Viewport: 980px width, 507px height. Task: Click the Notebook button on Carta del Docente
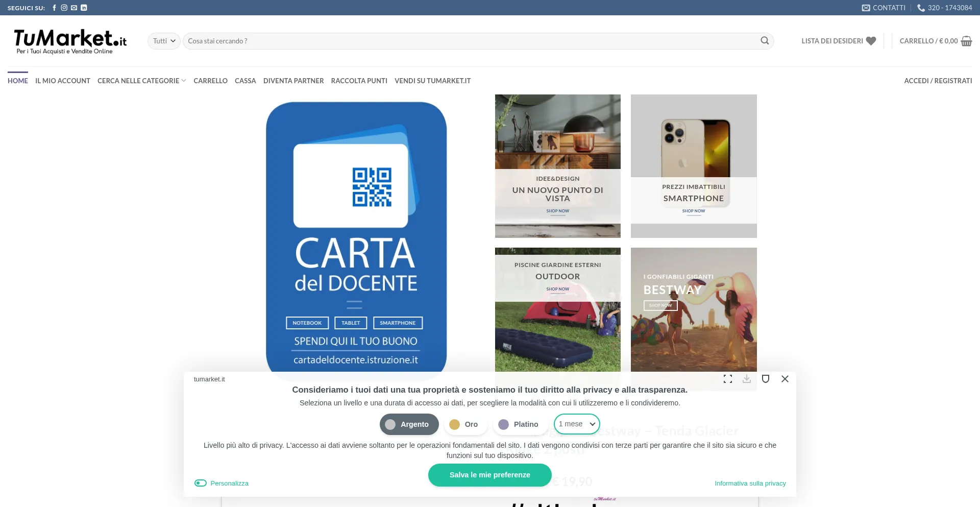(x=307, y=323)
